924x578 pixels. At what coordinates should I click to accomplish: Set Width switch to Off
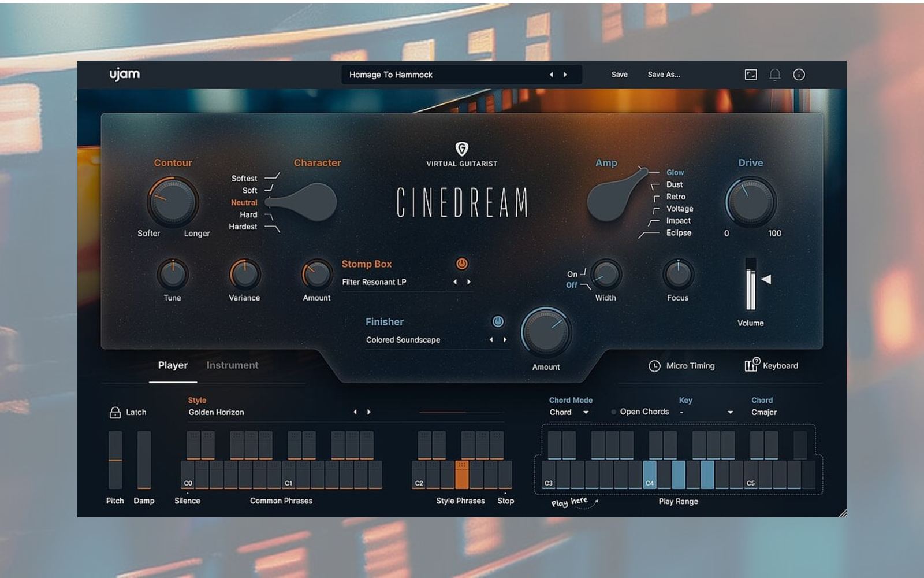click(x=572, y=285)
